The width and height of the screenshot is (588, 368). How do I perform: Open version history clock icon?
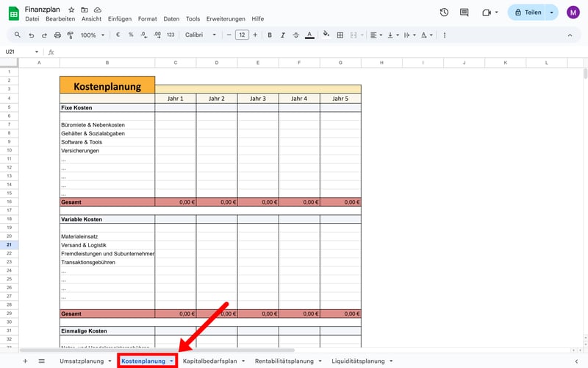pos(444,13)
